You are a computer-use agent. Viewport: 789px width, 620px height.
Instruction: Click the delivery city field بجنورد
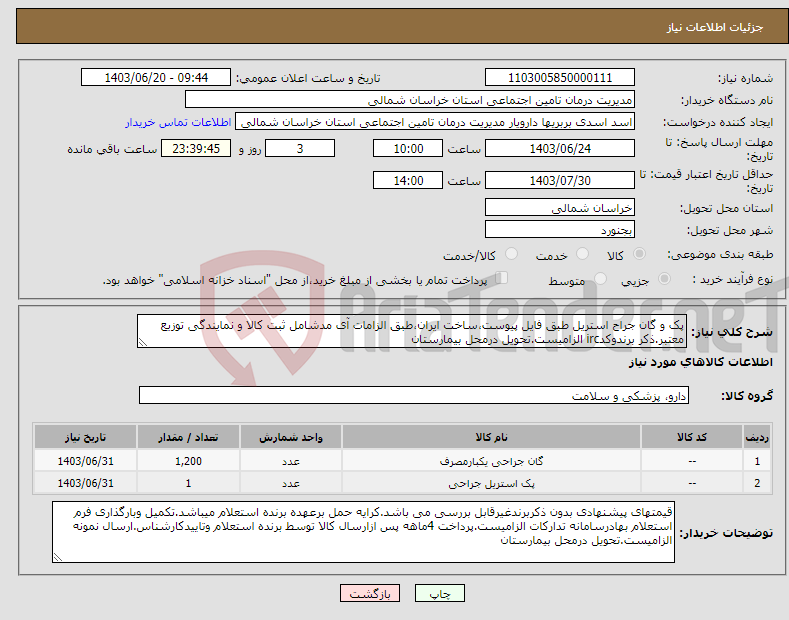(560, 229)
